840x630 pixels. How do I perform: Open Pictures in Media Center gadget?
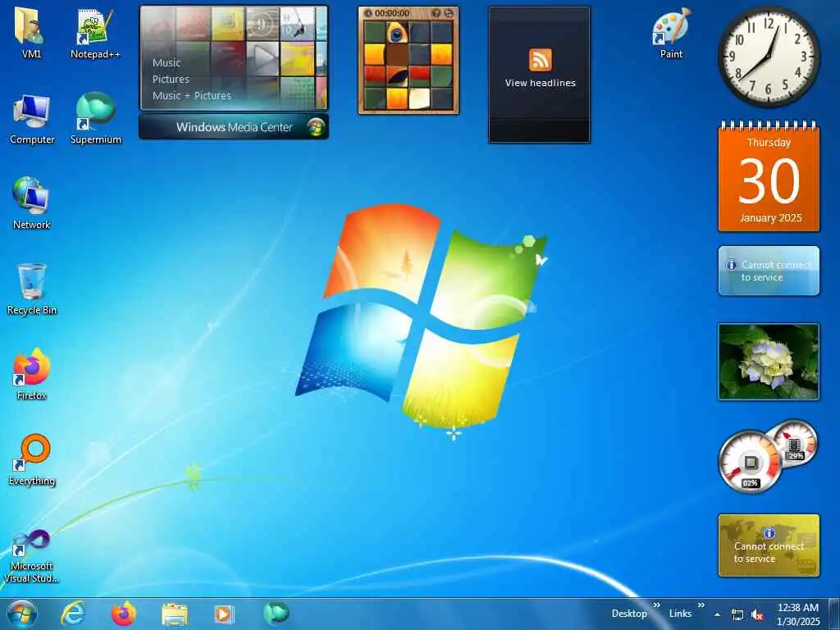tap(171, 80)
